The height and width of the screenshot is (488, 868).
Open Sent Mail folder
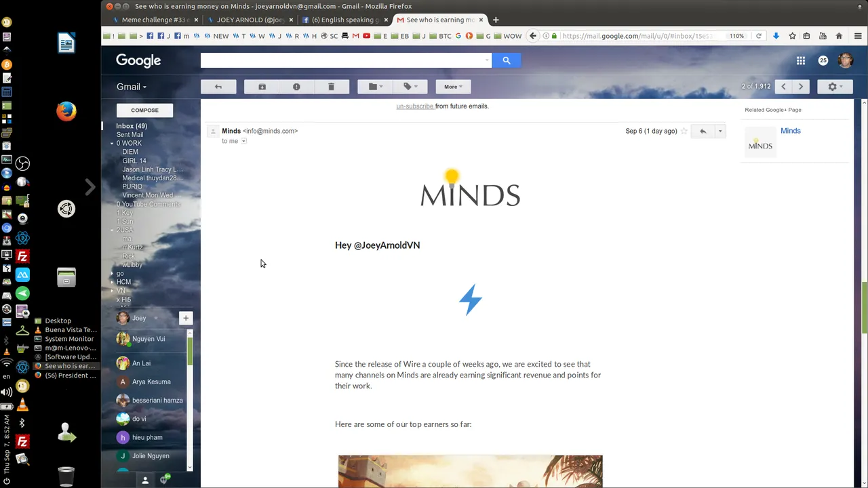pos(130,135)
